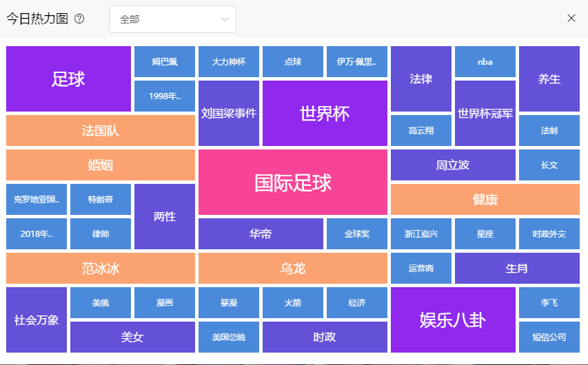Select the 周立波 topic block
Viewport: 588px width, 365px height.
pos(453,165)
